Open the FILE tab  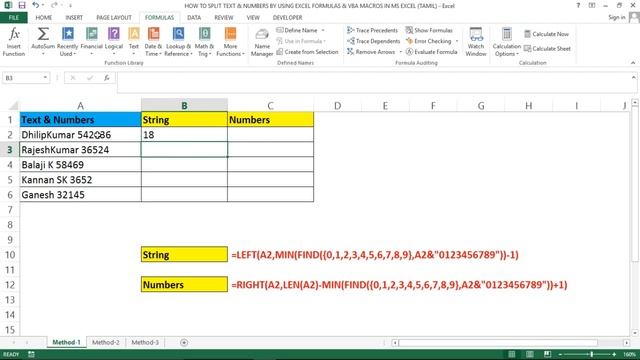[x=14, y=18]
